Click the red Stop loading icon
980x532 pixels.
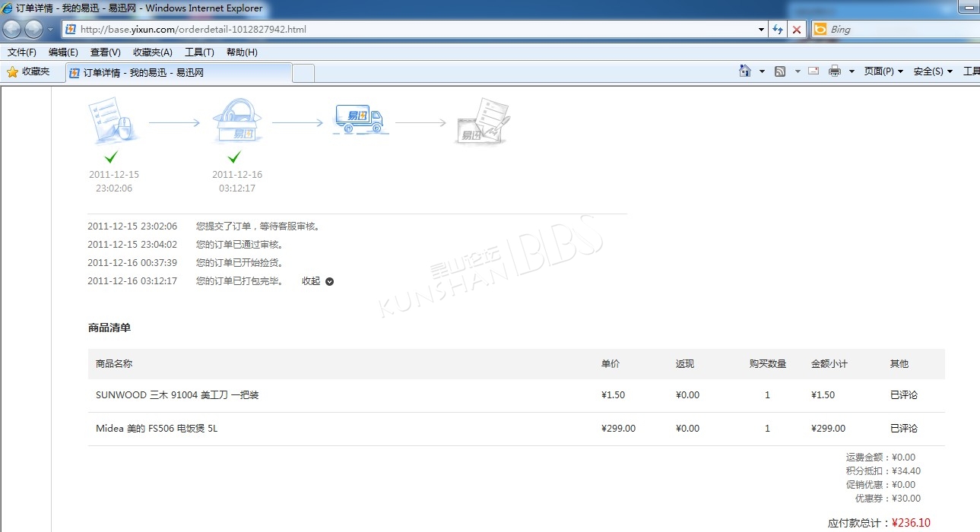point(796,30)
